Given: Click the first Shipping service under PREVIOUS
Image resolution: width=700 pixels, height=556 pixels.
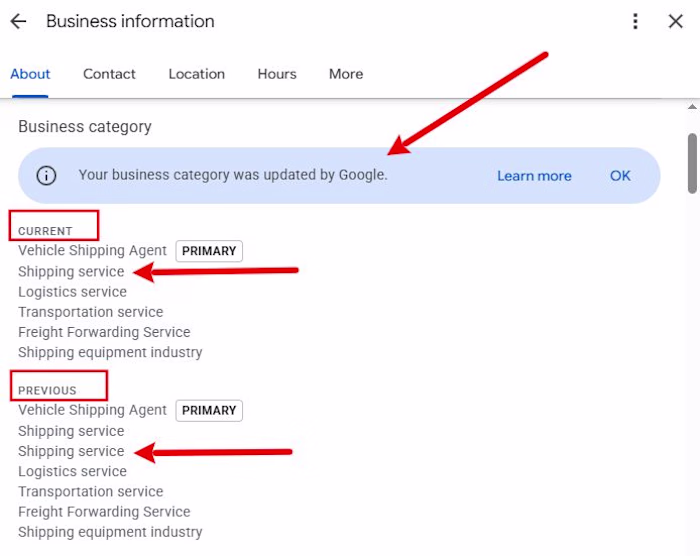Looking at the screenshot, I should (71, 431).
